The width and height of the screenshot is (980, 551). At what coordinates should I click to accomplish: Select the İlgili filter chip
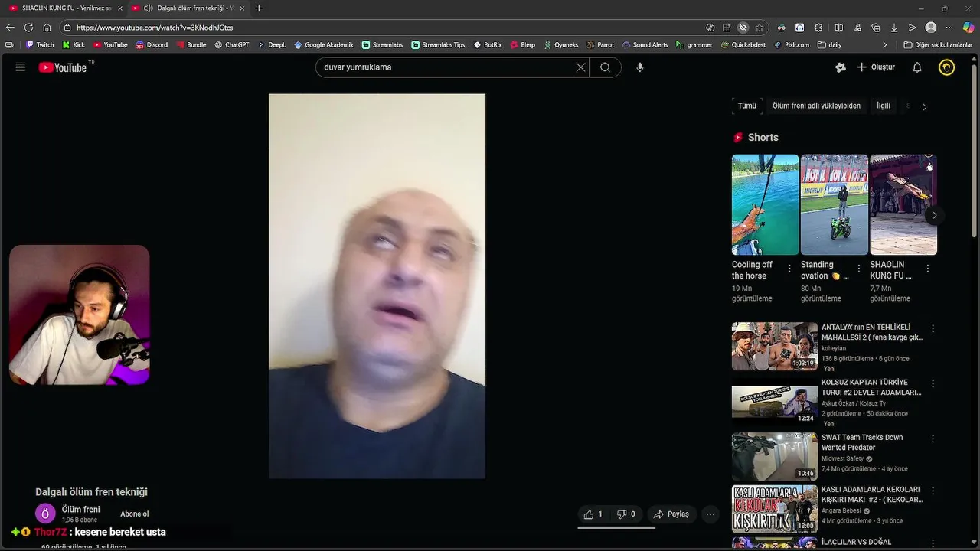pos(884,106)
